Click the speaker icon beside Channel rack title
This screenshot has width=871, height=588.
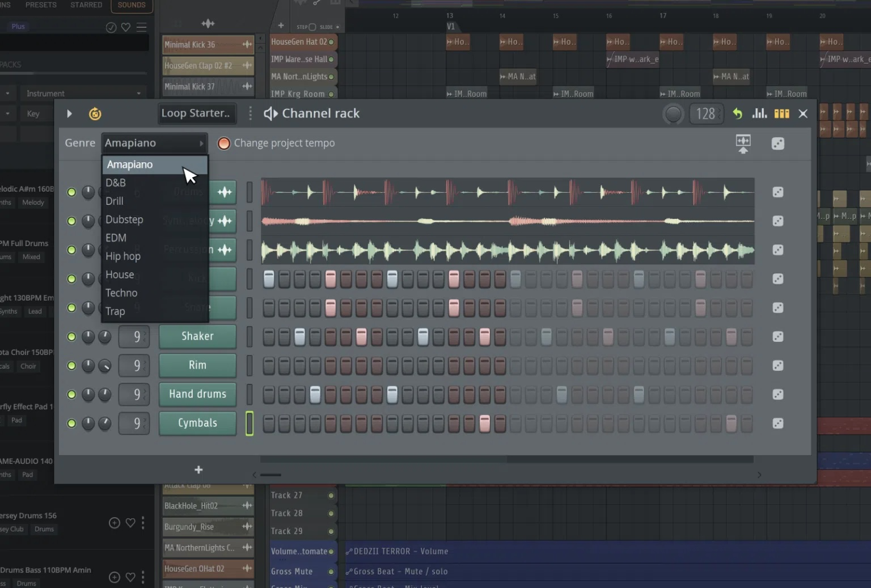pos(270,113)
